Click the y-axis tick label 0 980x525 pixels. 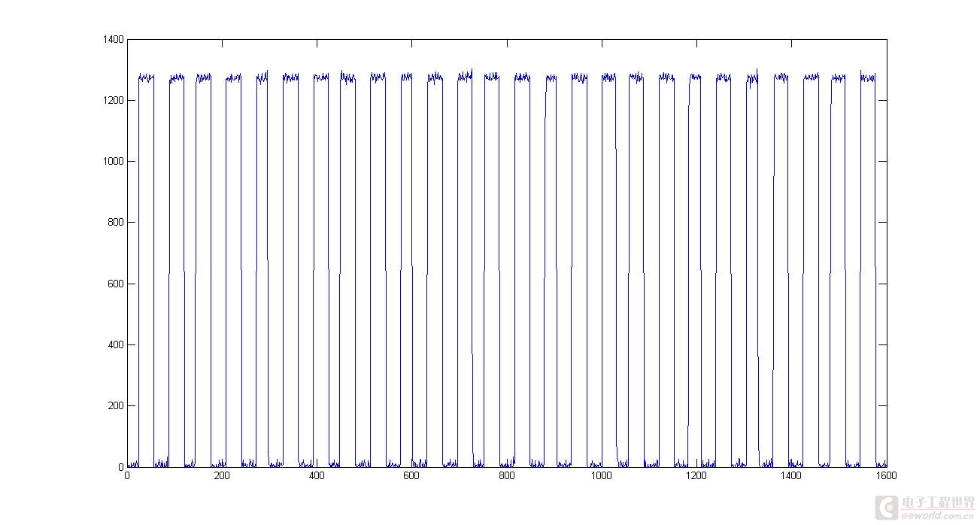pos(120,467)
